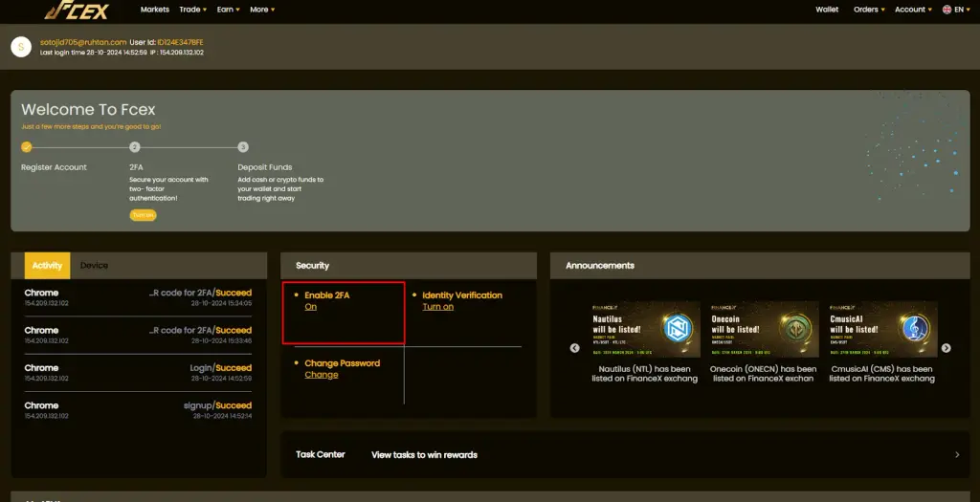980x502 pixels.
Task: Click the Change password link
Action: [x=322, y=375]
